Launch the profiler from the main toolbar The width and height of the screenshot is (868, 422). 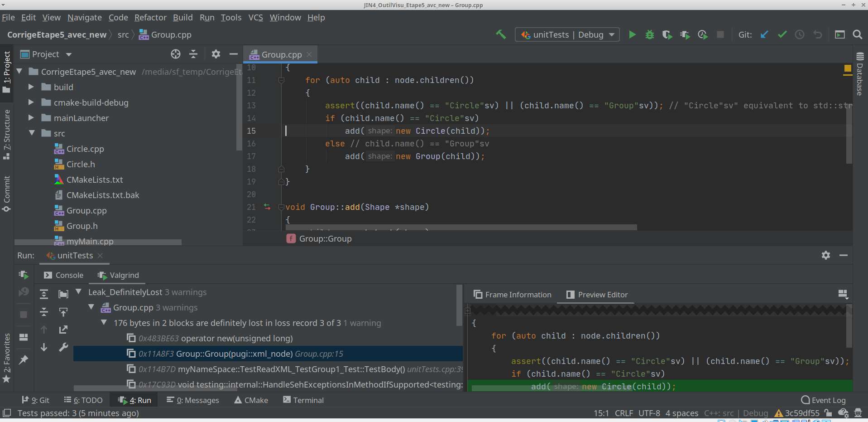click(703, 34)
